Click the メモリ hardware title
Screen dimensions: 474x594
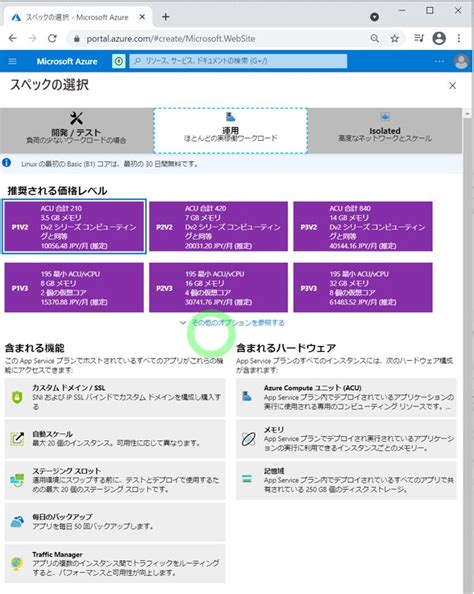[x=274, y=429]
